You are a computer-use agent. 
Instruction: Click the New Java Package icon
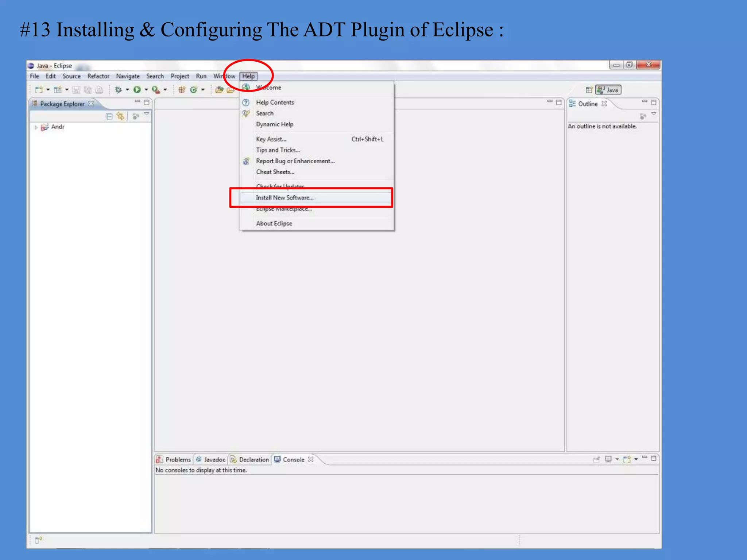(x=182, y=90)
